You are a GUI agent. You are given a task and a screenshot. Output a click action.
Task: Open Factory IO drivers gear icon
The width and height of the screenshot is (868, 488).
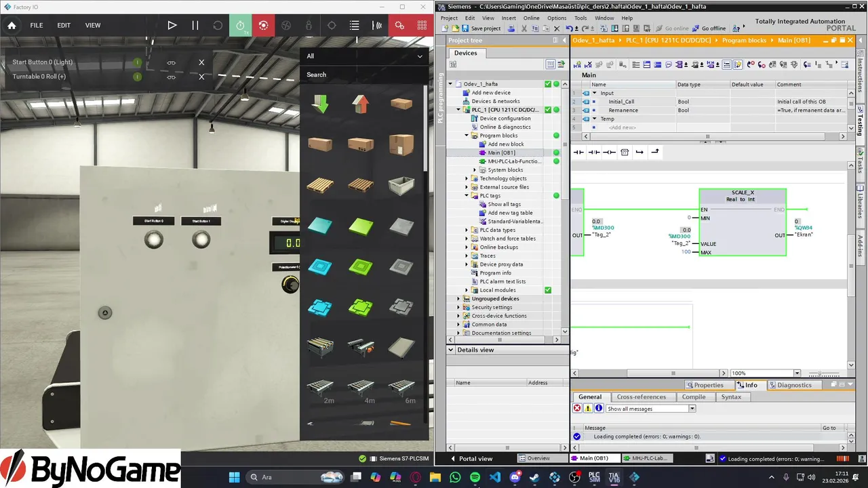tap(400, 25)
